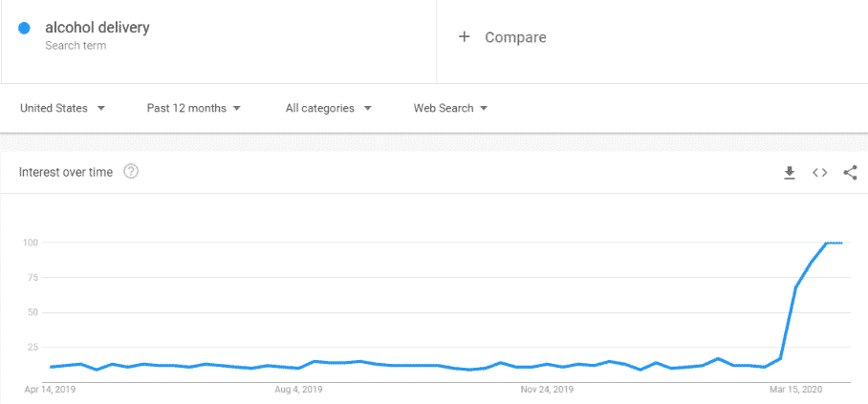The width and height of the screenshot is (868, 404).
Task: Open the embed code icon
Action: pos(820,173)
